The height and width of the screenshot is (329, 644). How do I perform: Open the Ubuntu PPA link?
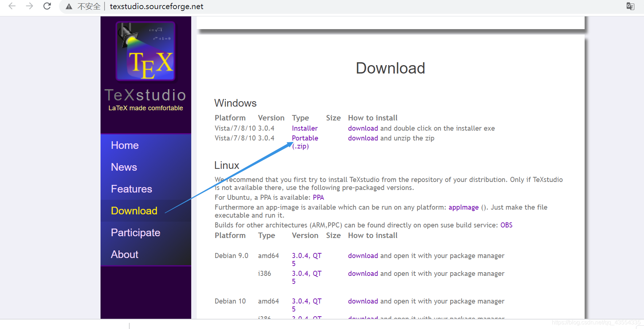pyautogui.click(x=318, y=197)
